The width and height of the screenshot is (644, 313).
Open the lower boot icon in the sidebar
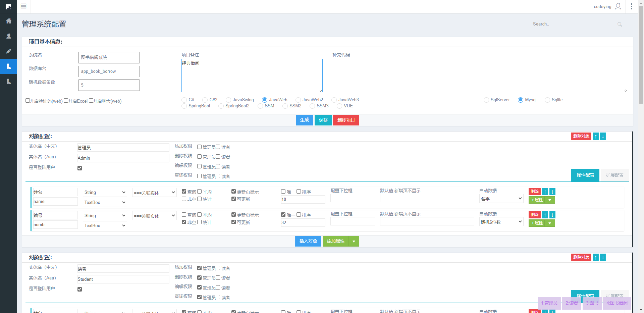tap(9, 81)
